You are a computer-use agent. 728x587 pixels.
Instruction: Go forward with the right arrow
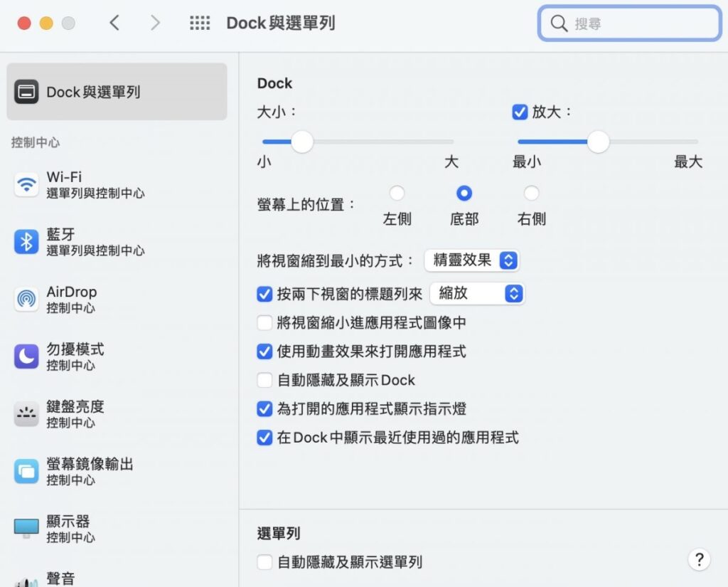(155, 23)
